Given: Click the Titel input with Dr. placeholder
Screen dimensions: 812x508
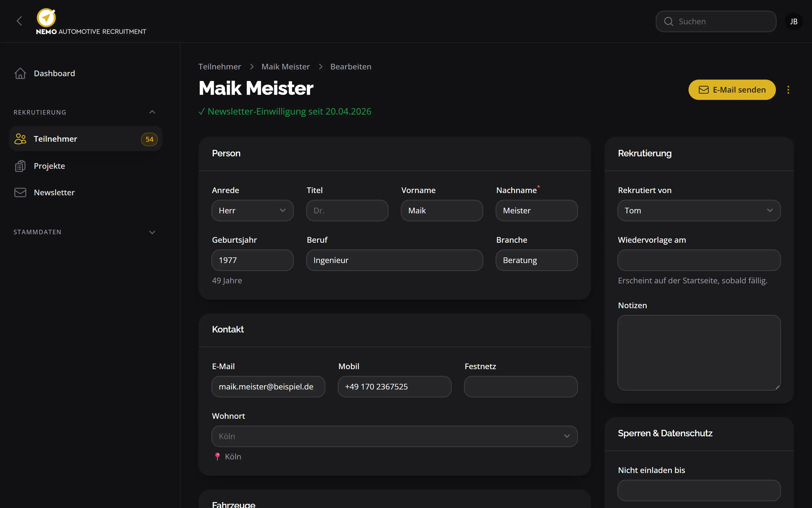Looking at the screenshot, I should (x=347, y=211).
